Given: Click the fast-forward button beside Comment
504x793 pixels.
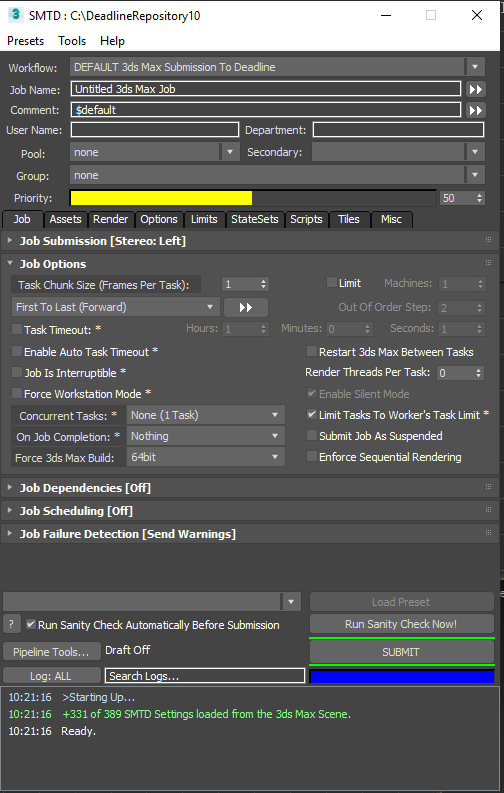Looking at the screenshot, I should click(x=475, y=110).
